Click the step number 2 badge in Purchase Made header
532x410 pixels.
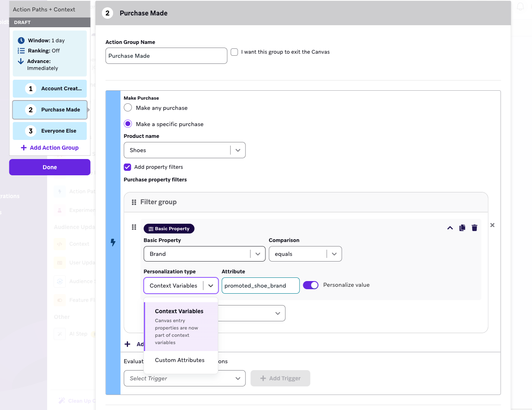(x=107, y=13)
